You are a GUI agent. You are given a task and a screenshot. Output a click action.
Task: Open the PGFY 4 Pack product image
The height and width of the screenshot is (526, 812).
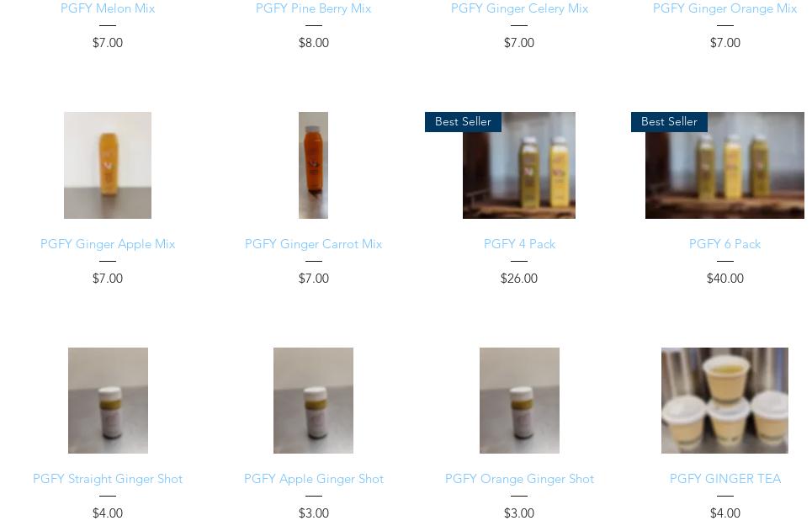pos(519,165)
